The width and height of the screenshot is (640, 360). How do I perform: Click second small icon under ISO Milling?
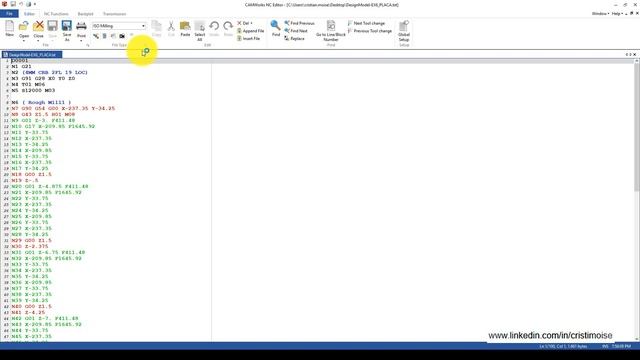(104, 36)
